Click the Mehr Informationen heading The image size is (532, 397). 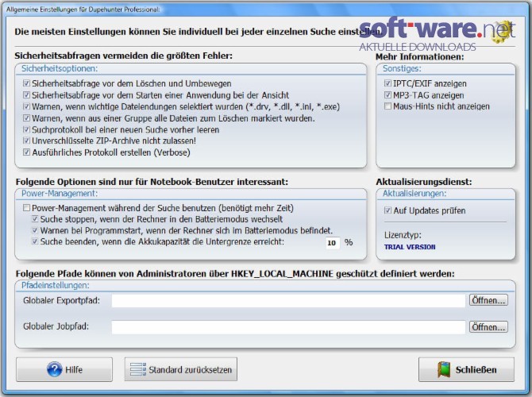(420, 56)
